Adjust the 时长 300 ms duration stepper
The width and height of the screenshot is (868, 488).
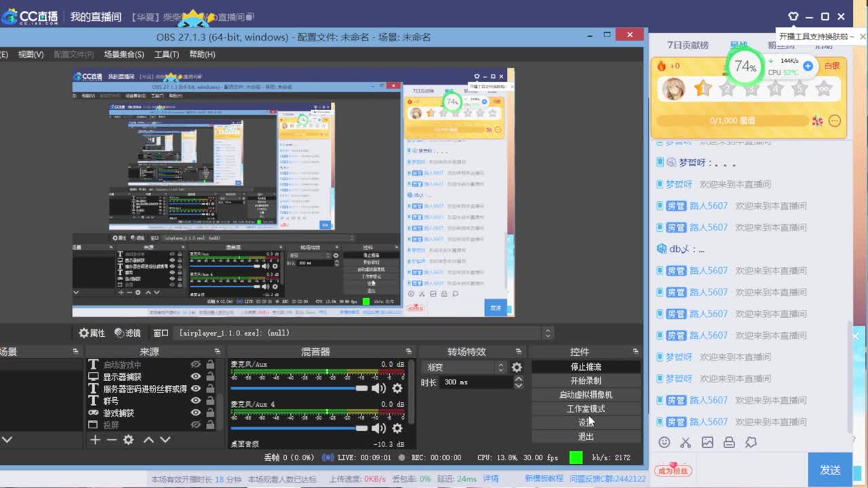(519, 382)
